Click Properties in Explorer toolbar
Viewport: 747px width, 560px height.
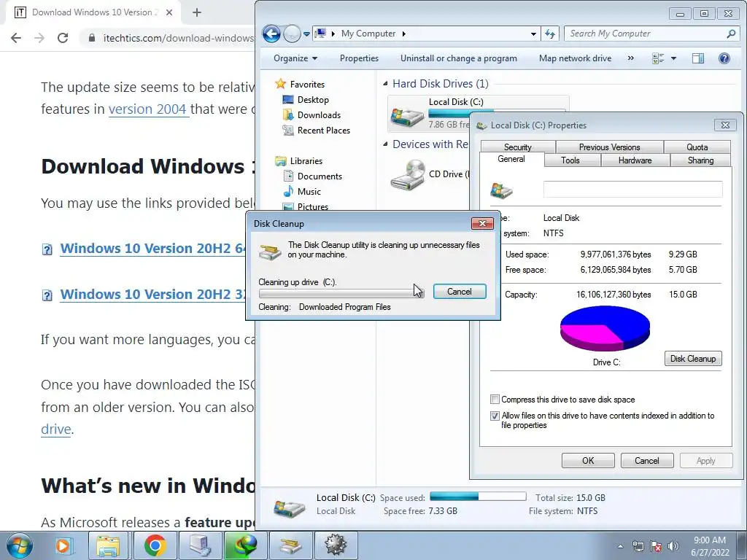coord(359,58)
